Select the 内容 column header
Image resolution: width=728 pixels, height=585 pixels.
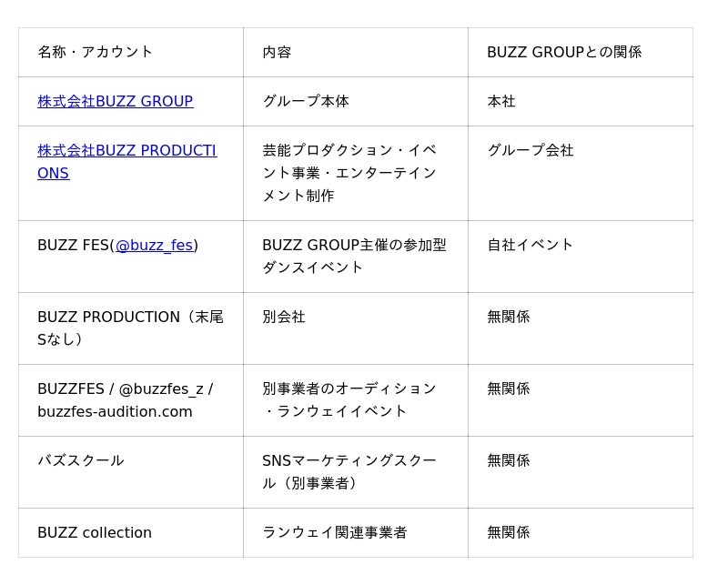click(x=277, y=52)
